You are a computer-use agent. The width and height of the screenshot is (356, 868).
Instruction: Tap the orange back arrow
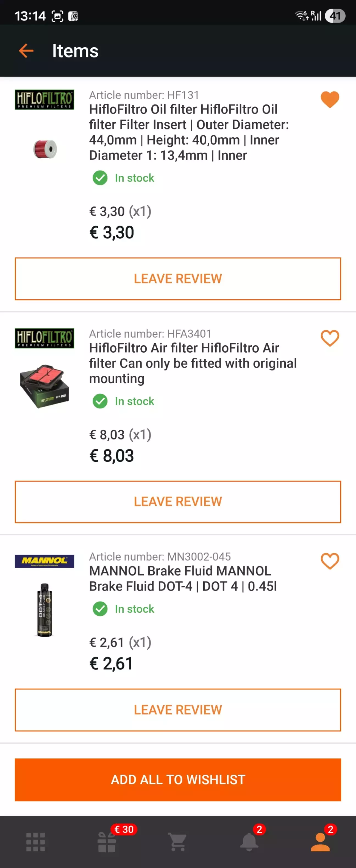(x=26, y=51)
